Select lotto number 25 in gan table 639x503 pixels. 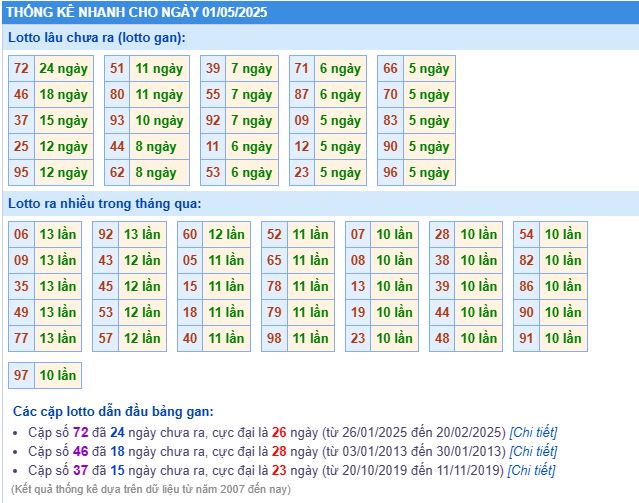tap(22, 146)
